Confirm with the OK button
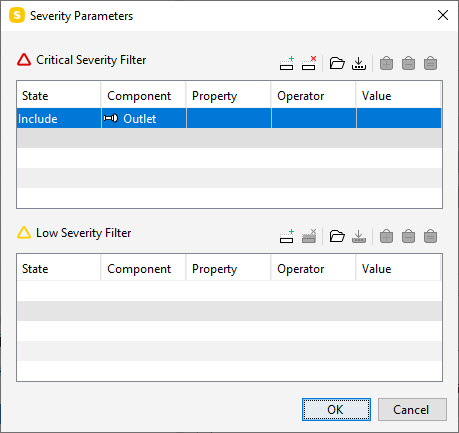This screenshot has width=459, height=433. [x=336, y=409]
